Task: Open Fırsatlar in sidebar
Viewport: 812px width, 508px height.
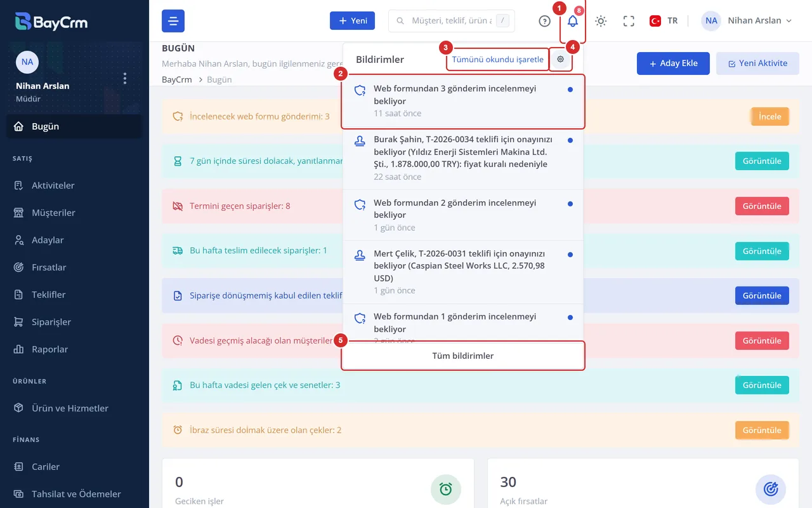Action: click(x=74, y=267)
